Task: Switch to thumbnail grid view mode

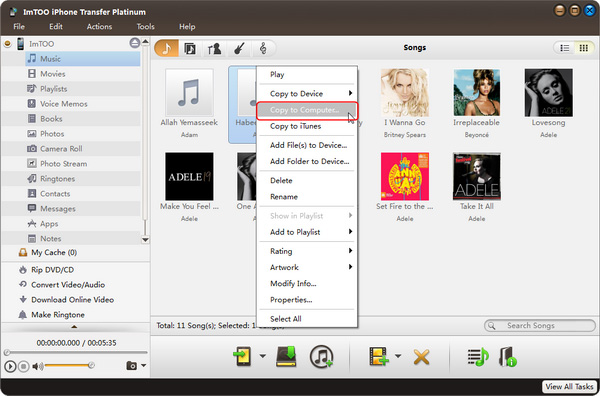Action: (584, 48)
